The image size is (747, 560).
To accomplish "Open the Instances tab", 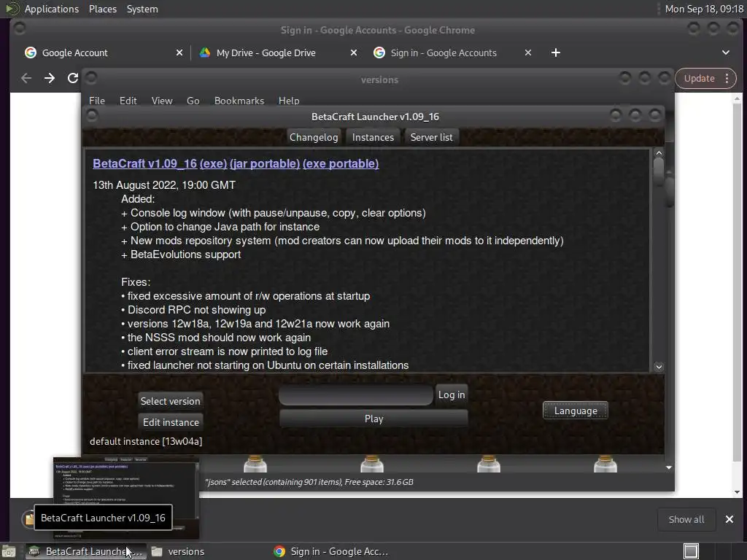I will 373,137.
